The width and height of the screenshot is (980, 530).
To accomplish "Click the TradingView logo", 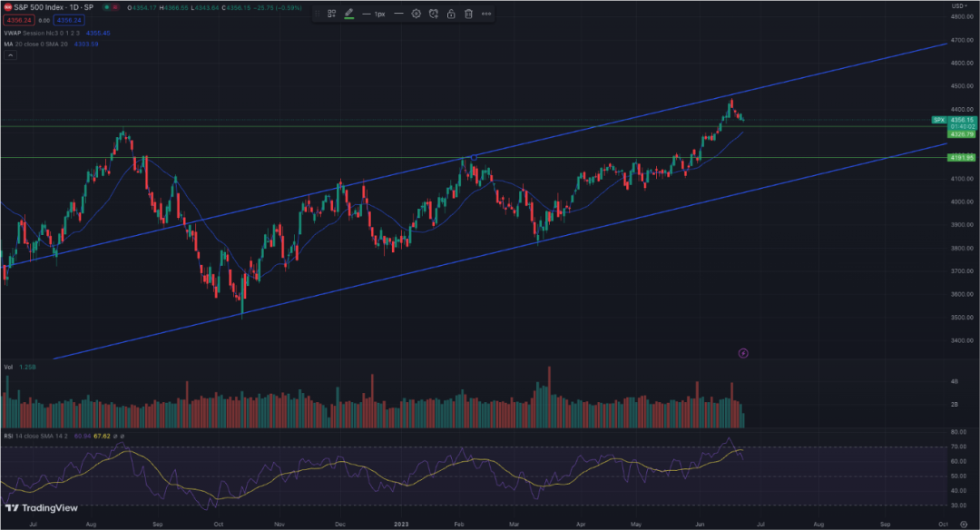I will [x=41, y=508].
